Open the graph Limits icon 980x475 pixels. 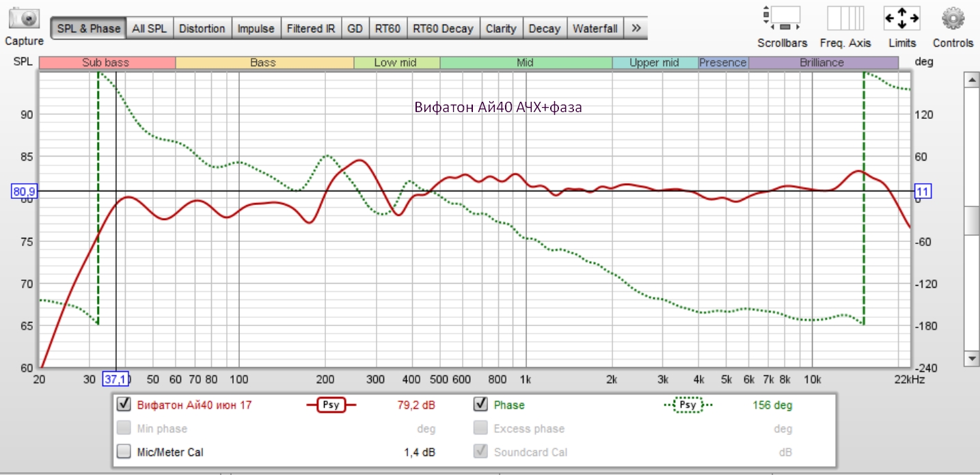(x=902, y=18)
